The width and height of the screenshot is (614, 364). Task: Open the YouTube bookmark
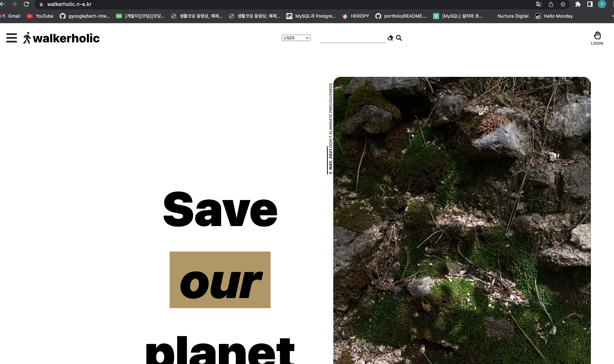coord(40,16)
